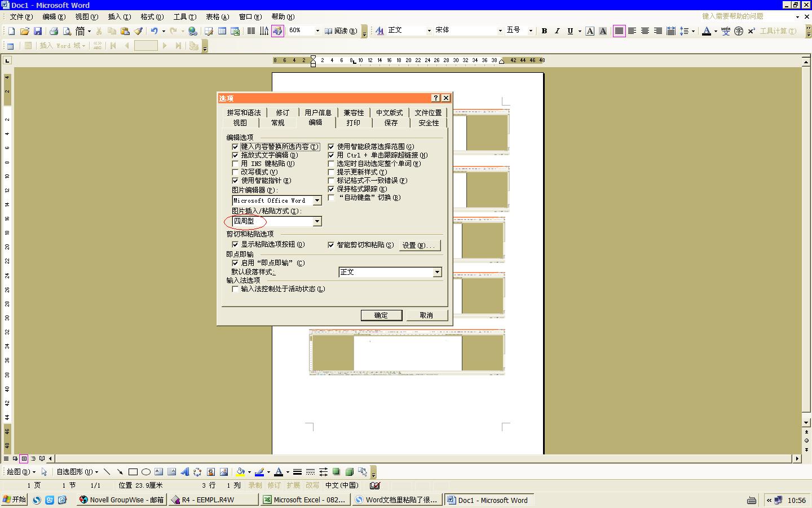
Task: Enable 改写模式 checkbox
Action: (235, 172)
